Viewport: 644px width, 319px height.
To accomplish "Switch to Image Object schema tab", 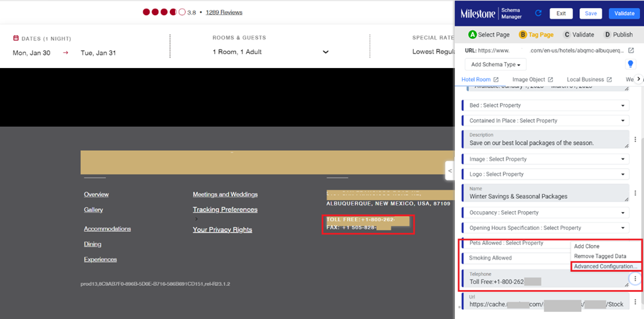I will point(528,79).
